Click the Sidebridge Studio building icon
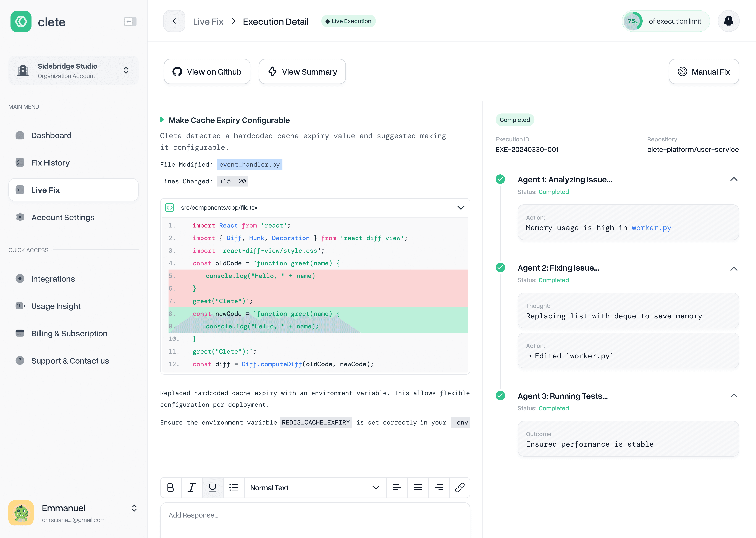The image size is (756, 538). pos(23,71)
